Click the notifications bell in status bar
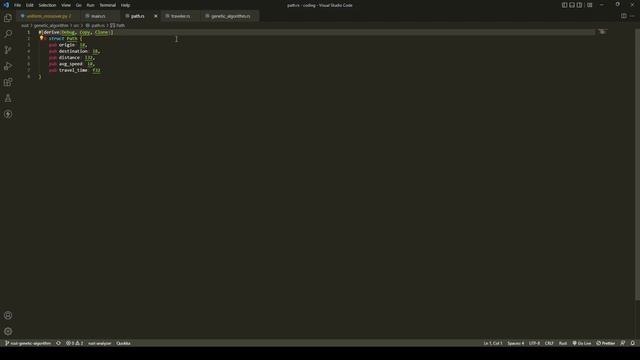 [x=633, y=343]
